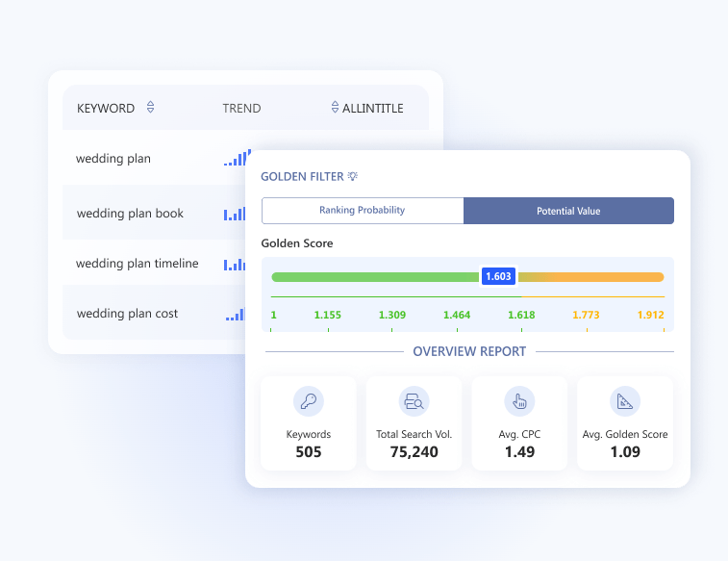Click trend bars for wedding plan
Image resolution: width=728 pixels, height=561 pixels.
(x=238, y=158)
